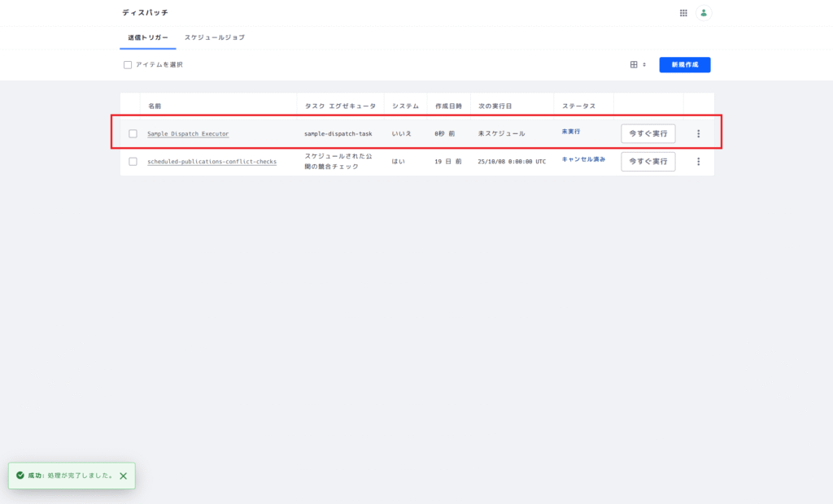The height and width of the screenshot is (504, 833).
Task: Open the scheduled-publications-conflict-checks link
Action: [x=212, y=162]
